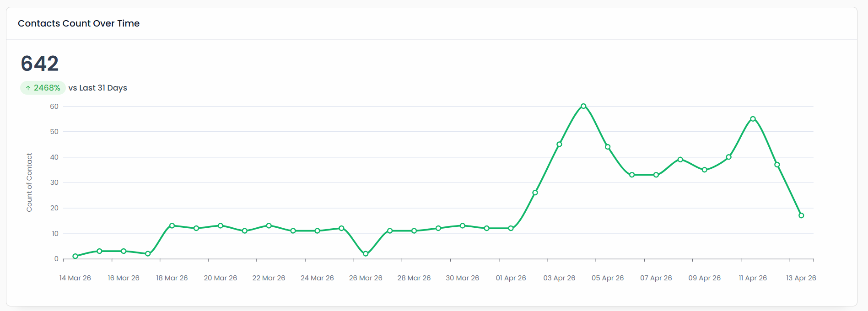The height and width of the screenshot is (311, 868).
Task: Click the highest data point at 60 contacts
Action: [583, 106]
